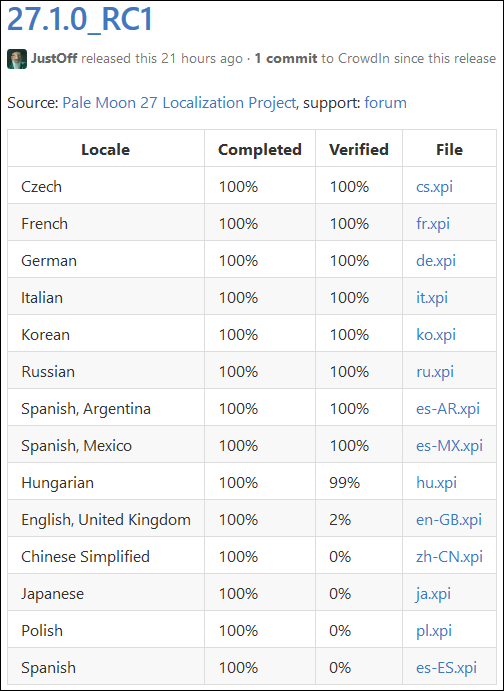Open JustOff's user profile link

click(54, 59)
